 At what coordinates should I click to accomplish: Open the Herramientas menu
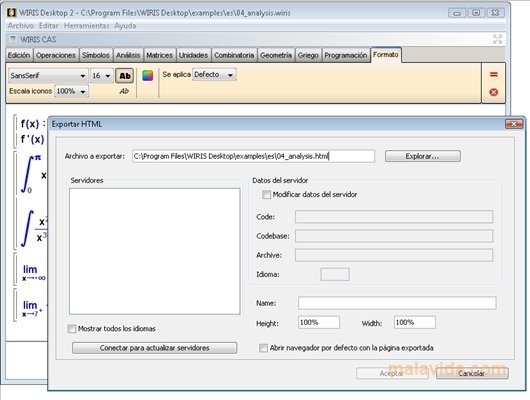click(x=87, y=26)
